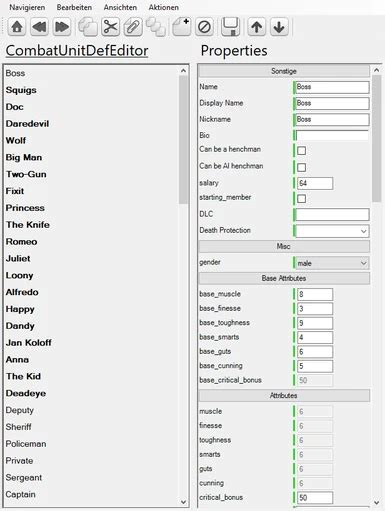Click the Duplicate toolbar icon
This screenshot has height=511, width=385.
click(x=156, y=27)
